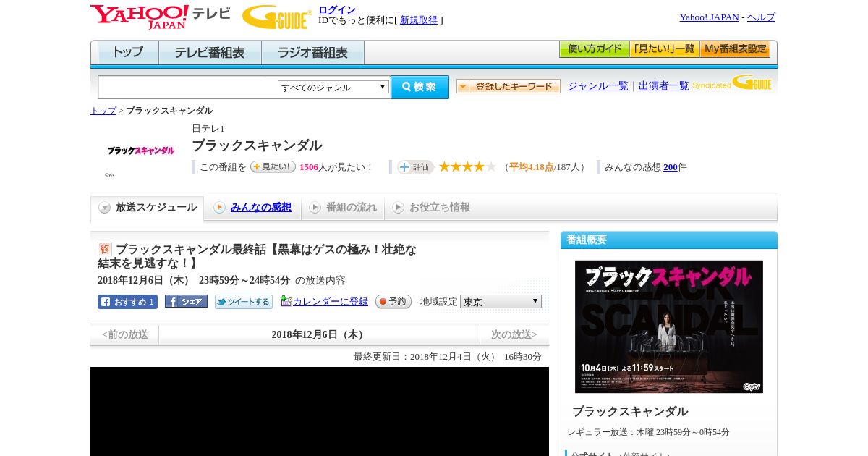Click the ブラックスキャンダル small program logo thumbnail

click(x=140, y=151)
